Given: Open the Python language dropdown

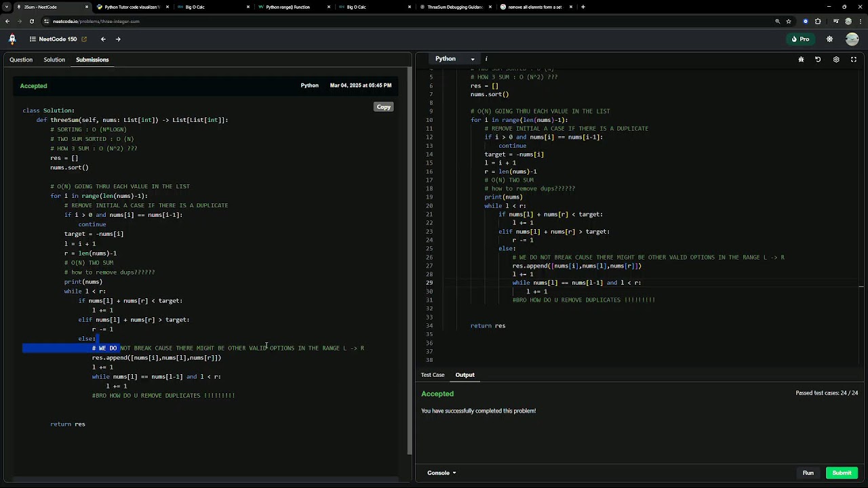Looking at the screenshot, I should [454, 59].
